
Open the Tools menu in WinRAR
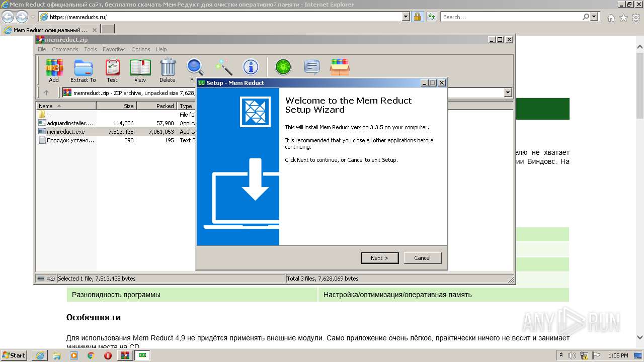click(x=91, y=49)
